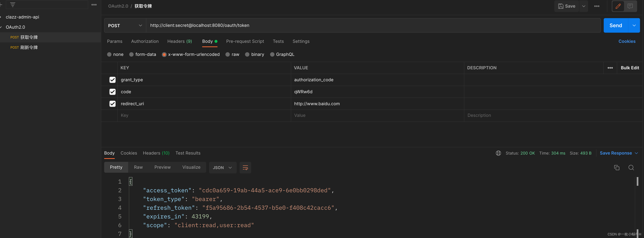The image size is (644, 238).
Task: Toggle response line wrap icon
Action: tap(245, 168)
